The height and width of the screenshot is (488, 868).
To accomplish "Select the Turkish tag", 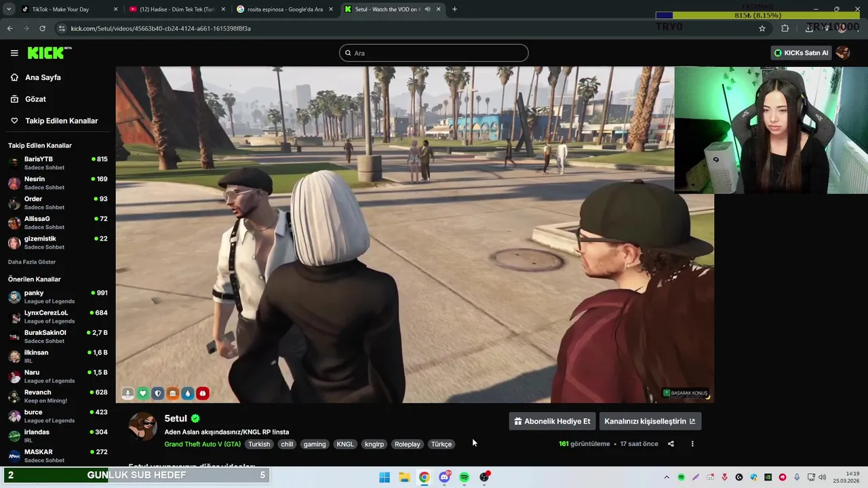I will [x=259, y=444].
